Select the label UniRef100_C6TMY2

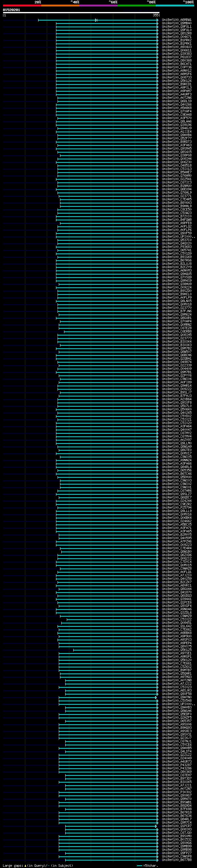[x=176, y=433]
